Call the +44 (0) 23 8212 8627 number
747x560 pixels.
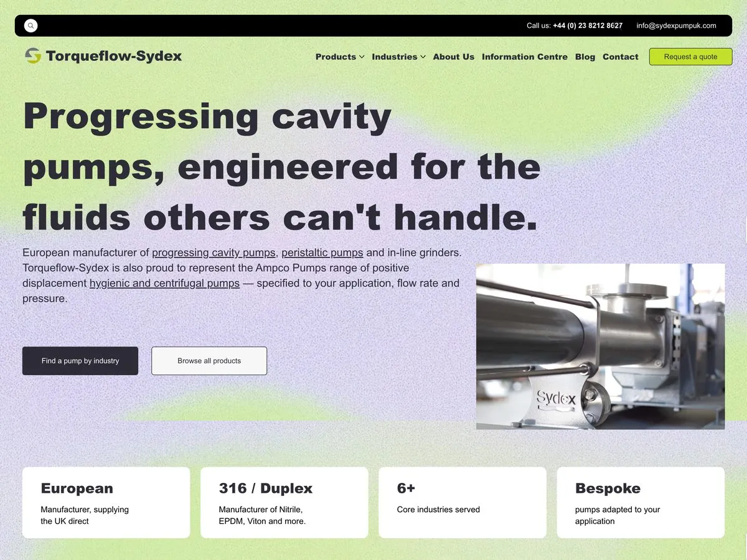click(x=588, y=26)
